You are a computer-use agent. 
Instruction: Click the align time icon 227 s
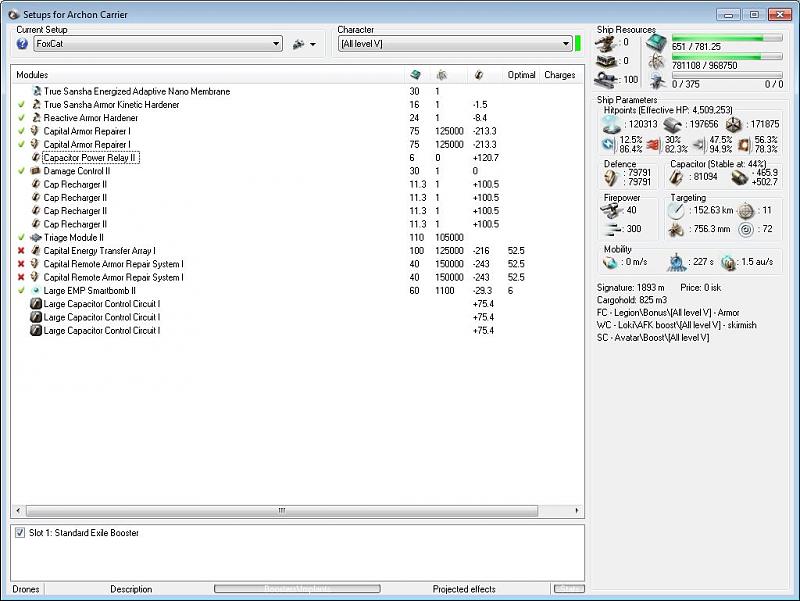click(677, 262)
